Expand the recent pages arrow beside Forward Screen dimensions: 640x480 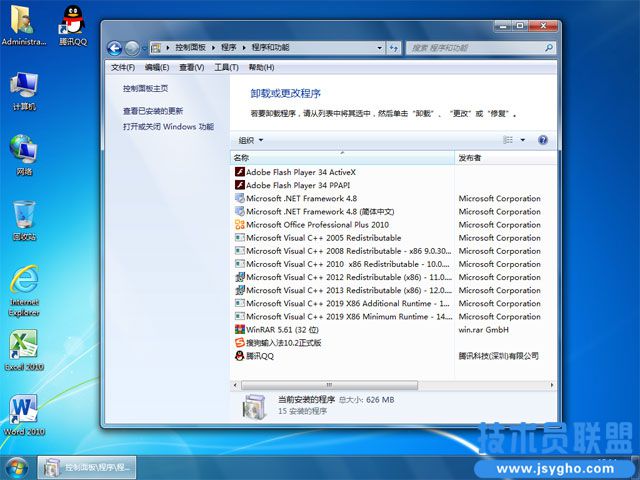click(x=144, y=49)
